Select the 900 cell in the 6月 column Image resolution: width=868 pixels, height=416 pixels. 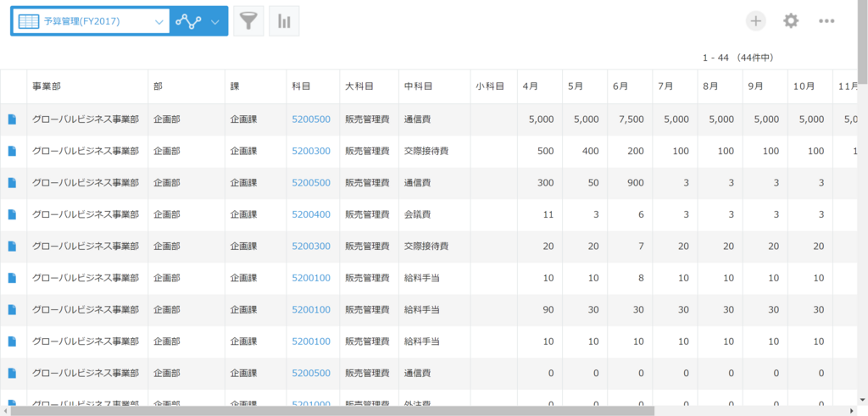click(x=630, y=182)
